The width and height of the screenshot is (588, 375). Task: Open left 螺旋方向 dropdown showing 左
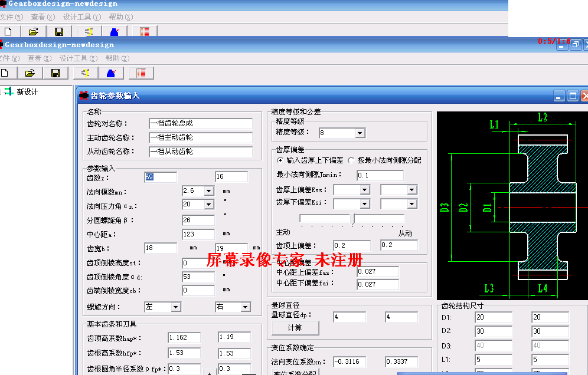(175, 307)
